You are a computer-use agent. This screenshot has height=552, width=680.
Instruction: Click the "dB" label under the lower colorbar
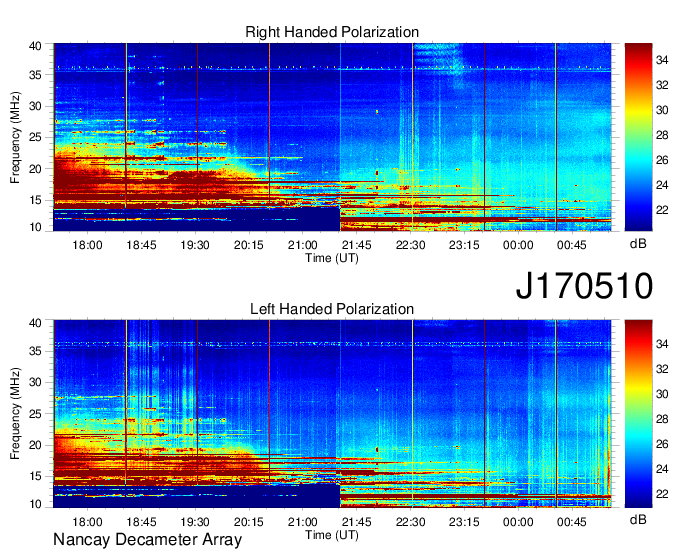click(638, 519)
